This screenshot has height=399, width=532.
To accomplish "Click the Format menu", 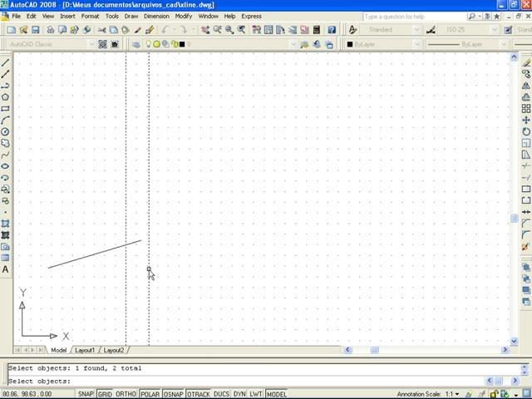I will tap(90, 17).
